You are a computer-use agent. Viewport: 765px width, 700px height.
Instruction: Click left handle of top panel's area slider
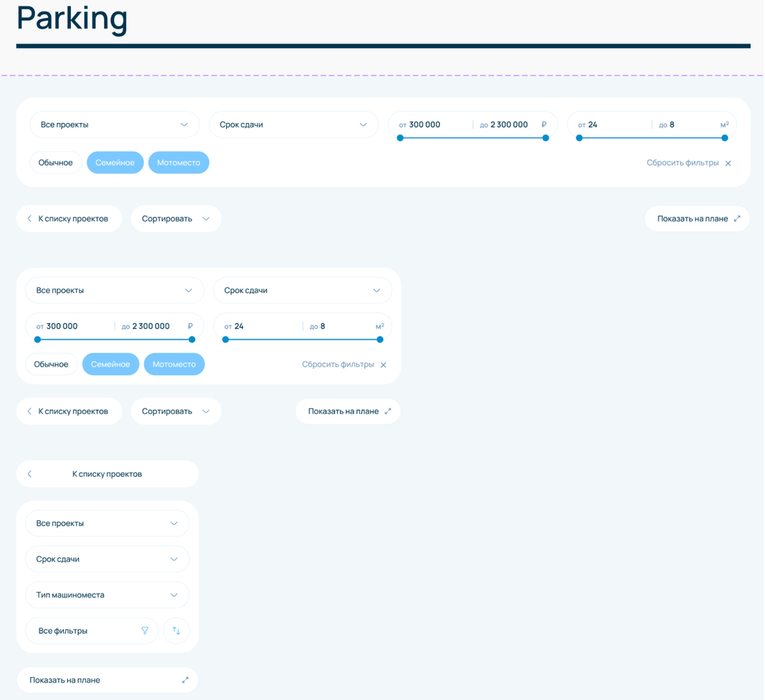click(x=579, y=138)
